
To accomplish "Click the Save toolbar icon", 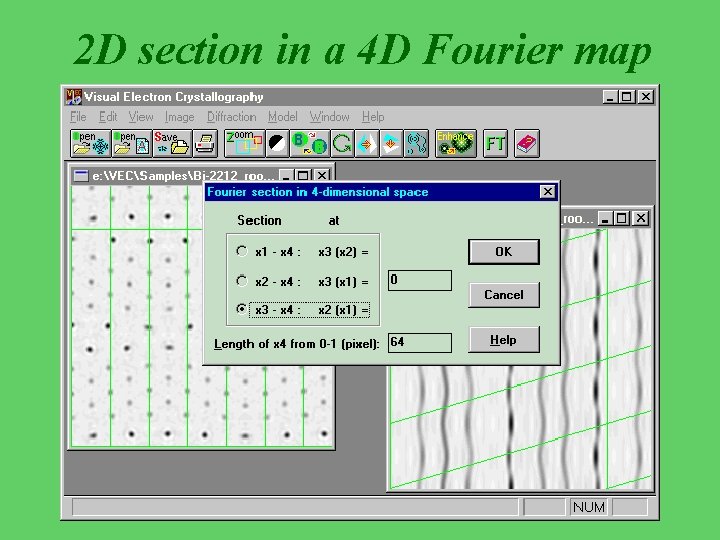I will pos(172,143).
